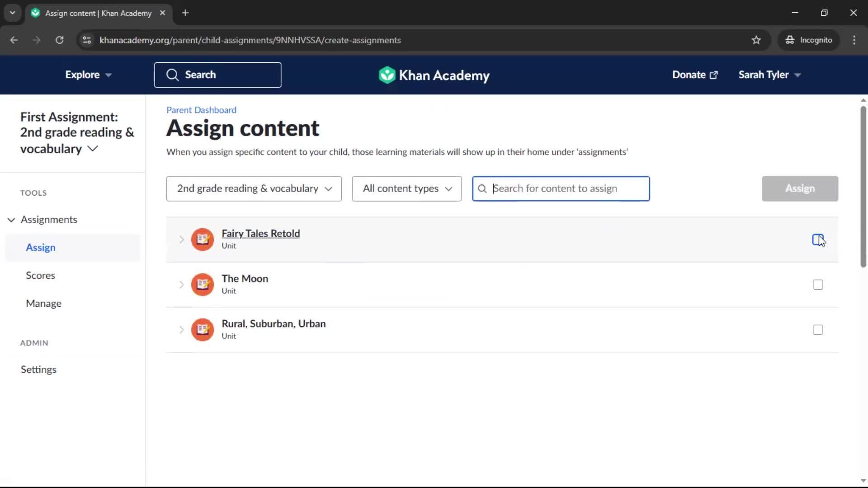Screen dimensions: 868x488
Task: Open the tab search dropdown arrow
Action: click(x=13, y=13)
